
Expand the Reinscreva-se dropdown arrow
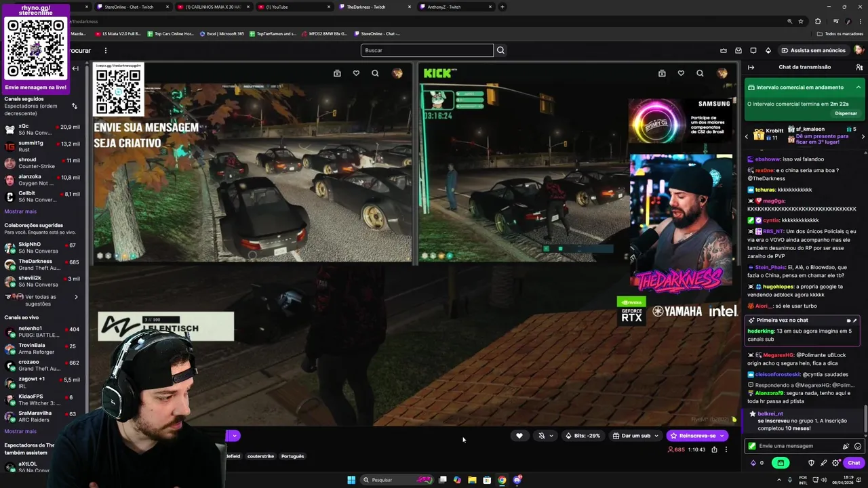pyautogui.click(x=723, y=436)
